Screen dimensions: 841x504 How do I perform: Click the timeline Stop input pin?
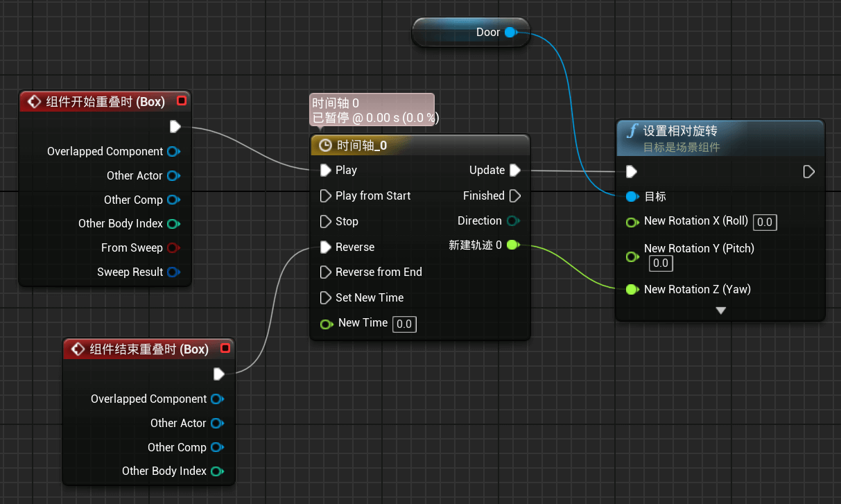click(326, 221)
